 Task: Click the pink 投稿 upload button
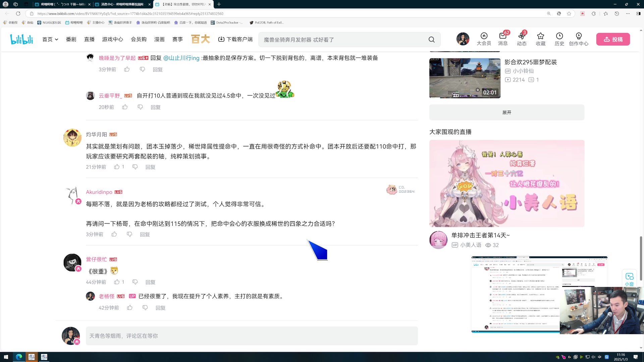pos(613,39)
